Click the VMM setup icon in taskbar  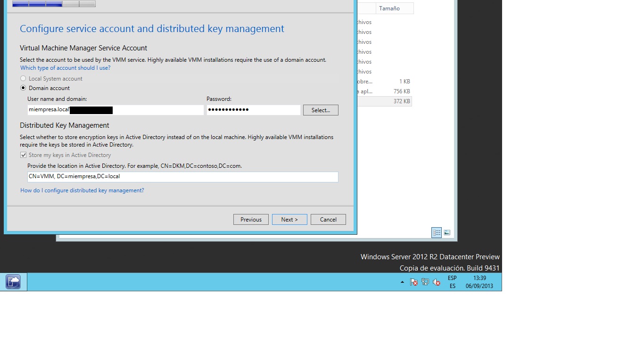[13, 282]
